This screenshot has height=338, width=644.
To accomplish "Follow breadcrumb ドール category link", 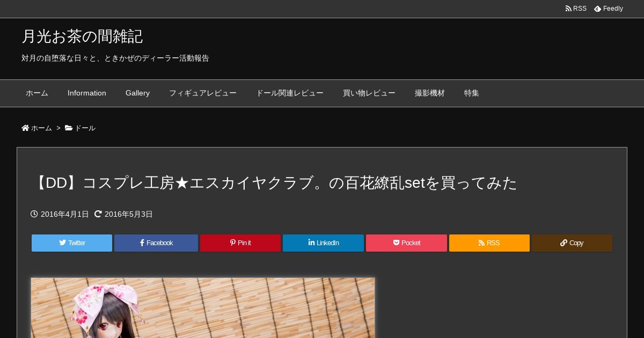I will click(x=85, y=128).
